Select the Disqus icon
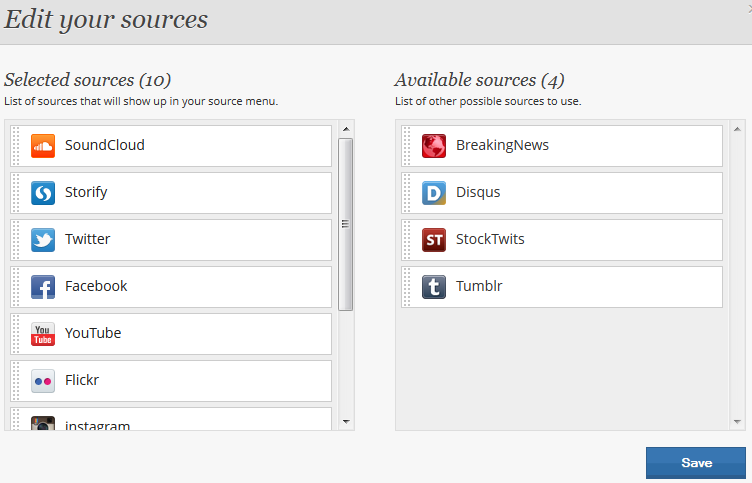The image size is (752, 483). pos(434,193)
